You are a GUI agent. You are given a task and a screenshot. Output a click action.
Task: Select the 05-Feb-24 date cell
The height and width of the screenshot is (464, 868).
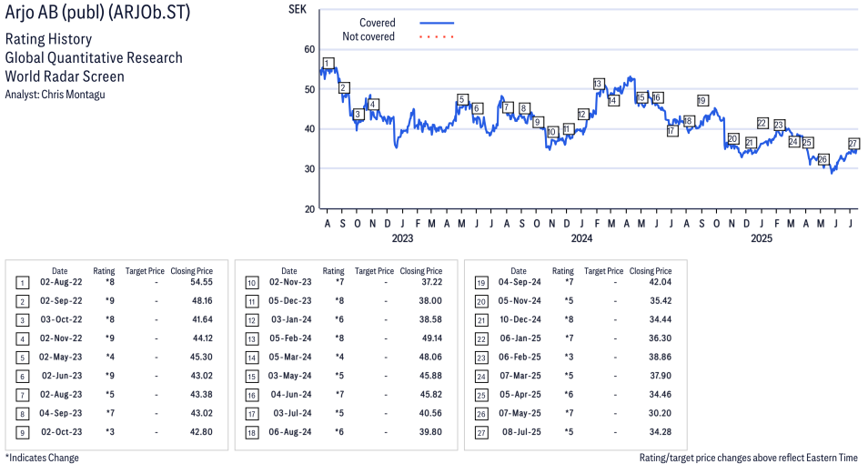tap(290, 338)
